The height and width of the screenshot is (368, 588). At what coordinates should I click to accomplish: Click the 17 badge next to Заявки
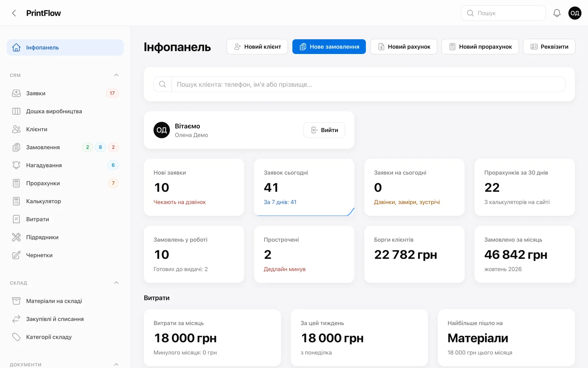click(112, 93)
